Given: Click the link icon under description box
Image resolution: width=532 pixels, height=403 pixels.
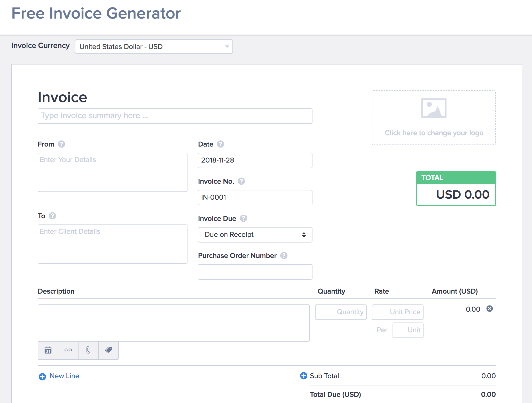Looking at the screenshot, I should [x=68, y=350].
